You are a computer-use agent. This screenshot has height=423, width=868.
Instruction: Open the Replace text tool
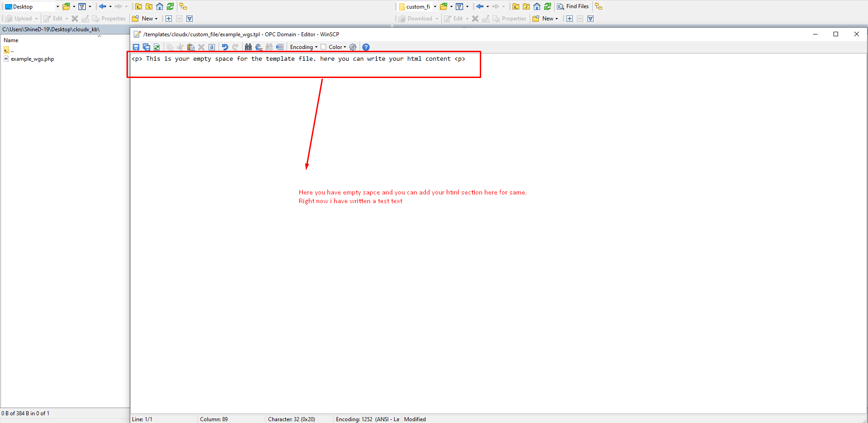point(259,47)
